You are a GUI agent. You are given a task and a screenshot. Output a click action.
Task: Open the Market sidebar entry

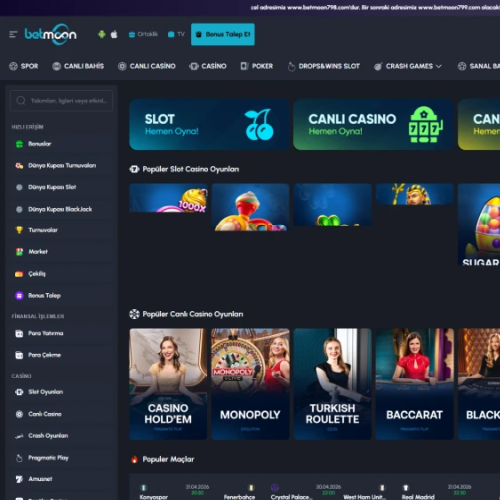(38, 252)
